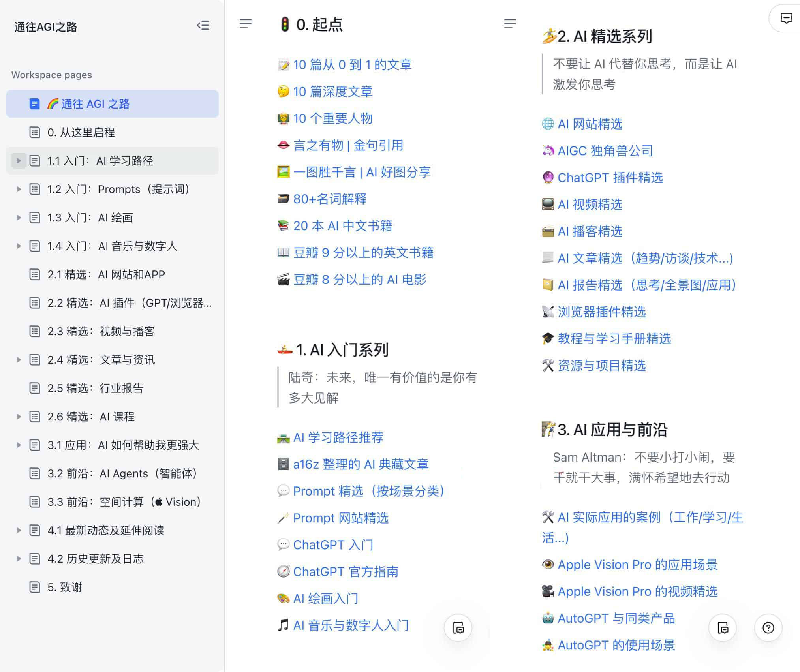Expand 4.2 历史更新及日志 arrow
The height and width of the screenshot is (672, 800).
tap(19, 559)
